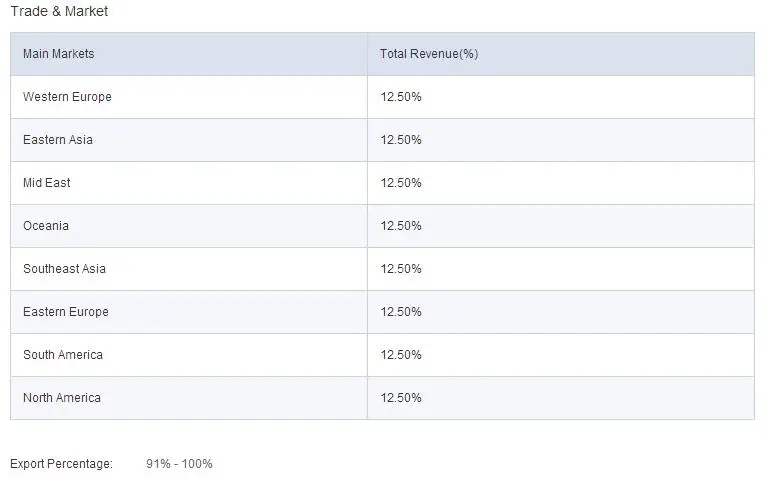Select the South America market cell
This screenshot has width=768, height=480.
(x=63, y=355)
